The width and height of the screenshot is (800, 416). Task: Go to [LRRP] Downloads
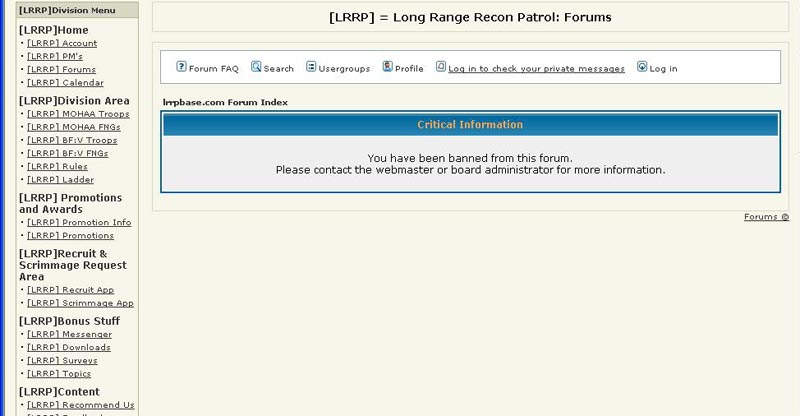tap(69, 348)
